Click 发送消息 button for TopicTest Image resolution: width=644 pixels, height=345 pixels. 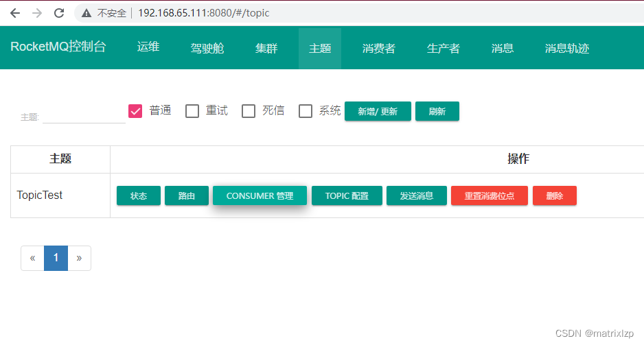[x=417, y=195]
